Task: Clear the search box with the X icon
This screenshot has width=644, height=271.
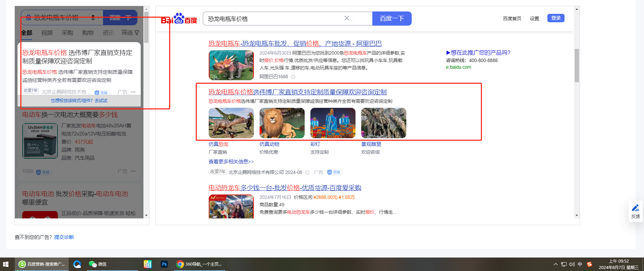Action: click(x=346, y=18)
